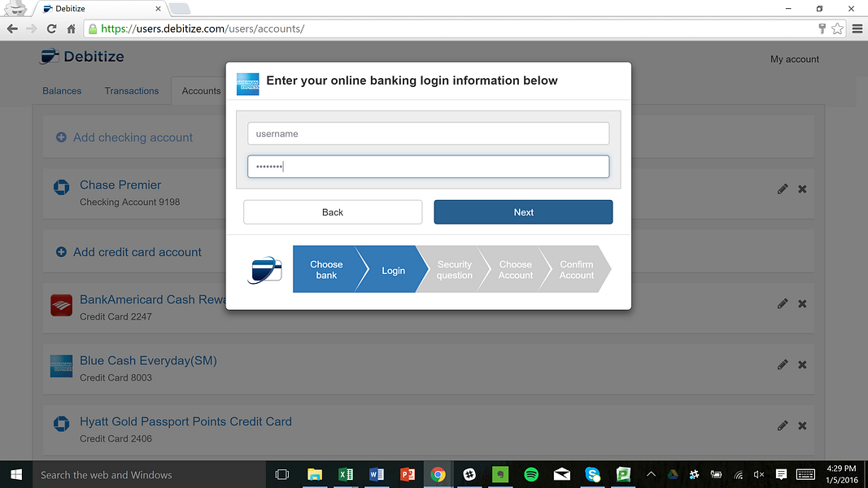868x488 pixels.
Task: Close the Debitize browser tab
Action: (158, 9)
